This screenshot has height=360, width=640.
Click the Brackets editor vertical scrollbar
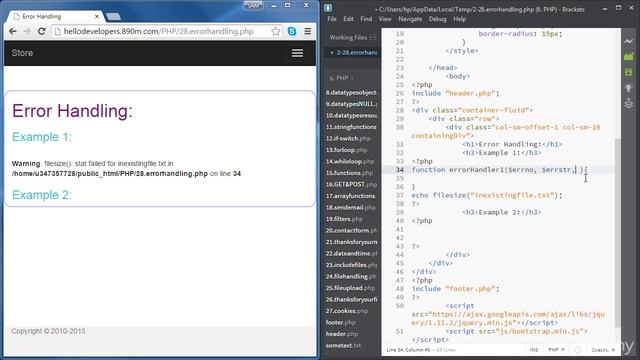pyautogui.click(x=618, y=233)
